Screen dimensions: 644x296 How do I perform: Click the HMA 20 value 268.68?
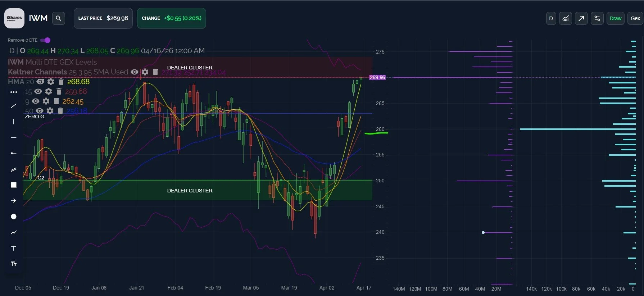pyautogui.click(x=78, y=82)
